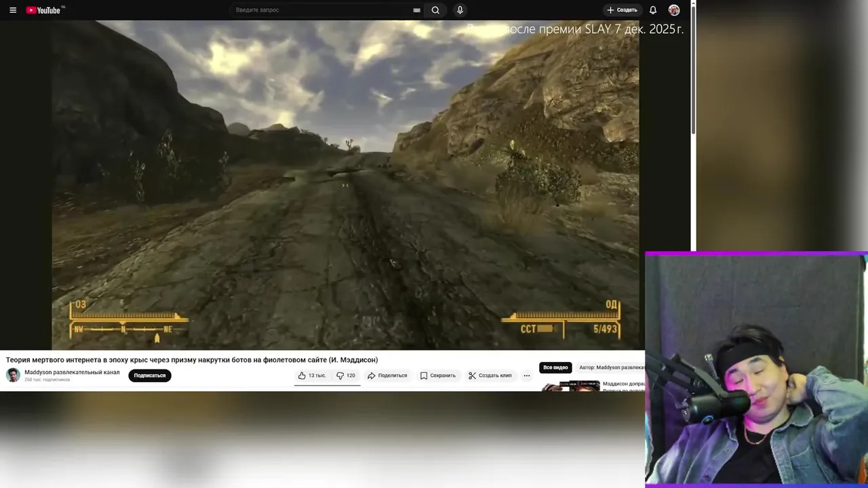Open the account avatar menu
Image resolution: width=868 pixels, height=488 pixels.
tap(673, 10)
